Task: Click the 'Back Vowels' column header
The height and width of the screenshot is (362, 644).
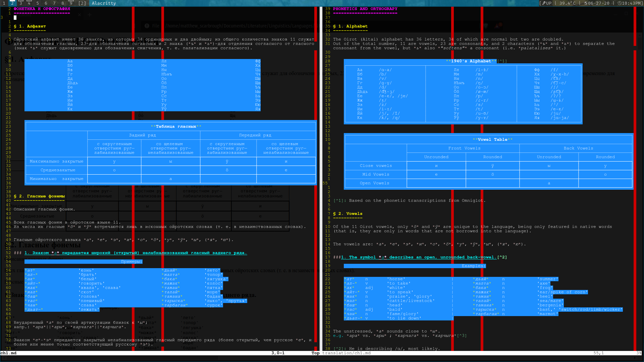Action: (x=578, y=148)
